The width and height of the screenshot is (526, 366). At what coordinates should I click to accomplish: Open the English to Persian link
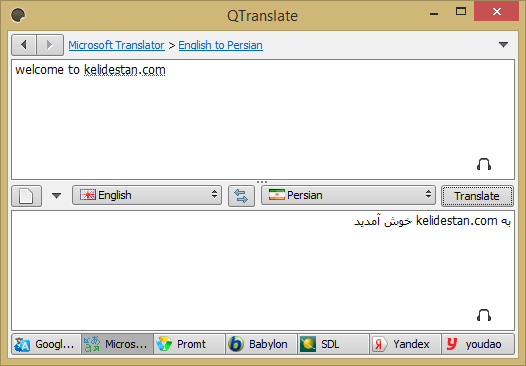pyautogui.click(x=220, y=45)
